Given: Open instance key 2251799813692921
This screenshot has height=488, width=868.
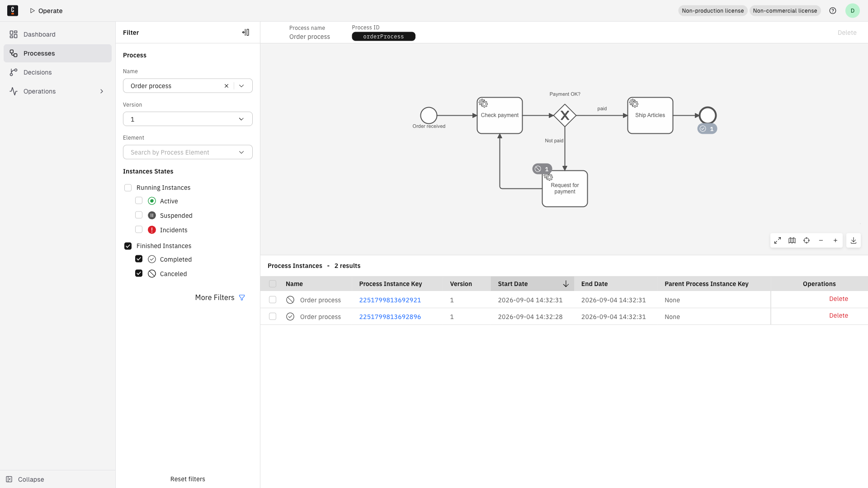Looking at the screenshot, I should tap(390, 300).
